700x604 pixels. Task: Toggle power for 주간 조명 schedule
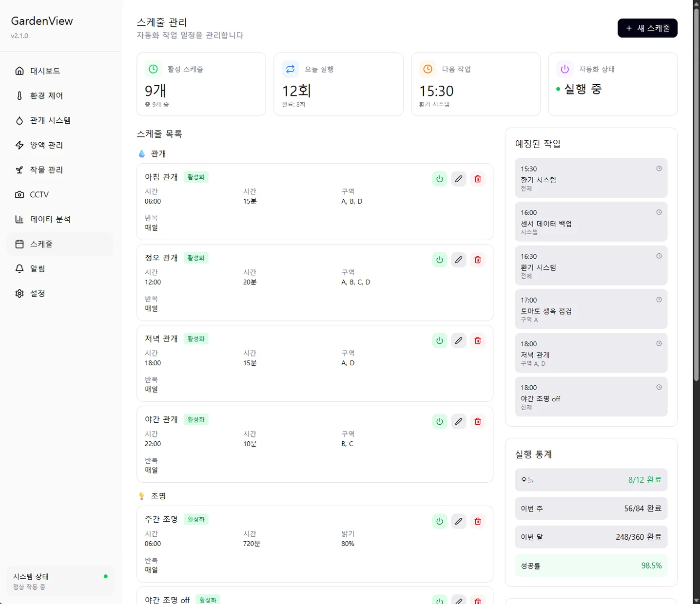[x=440, y=521]
